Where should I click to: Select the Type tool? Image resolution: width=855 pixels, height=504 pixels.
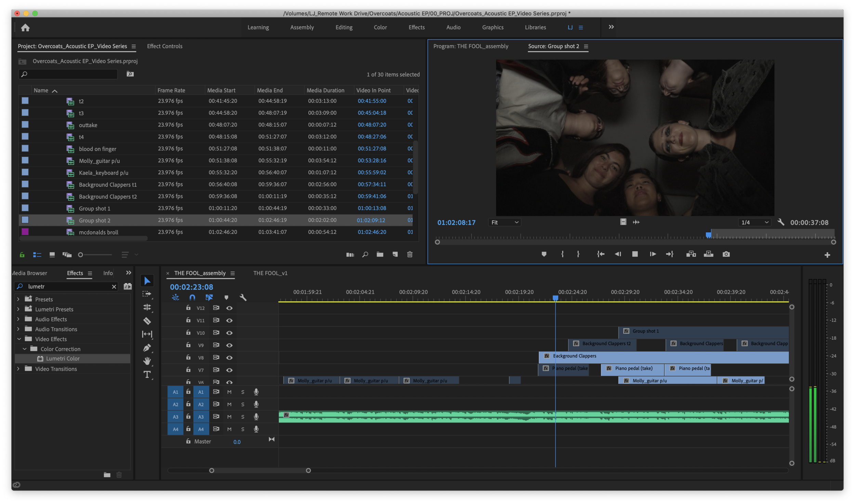(x=147, y=375)
